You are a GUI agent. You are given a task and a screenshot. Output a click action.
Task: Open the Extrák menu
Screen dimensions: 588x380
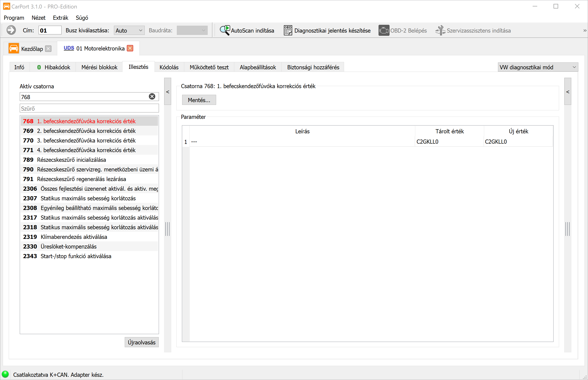60,18
